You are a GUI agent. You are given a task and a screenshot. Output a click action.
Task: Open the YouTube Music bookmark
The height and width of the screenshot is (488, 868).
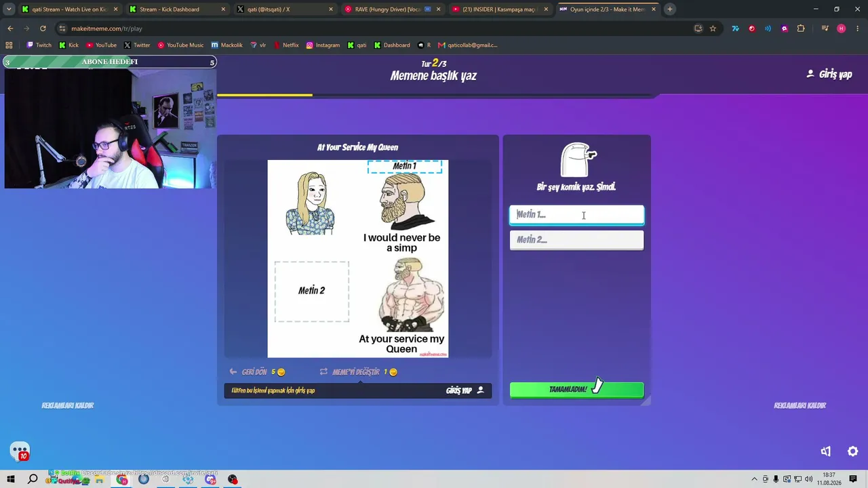pyautogui.click(x=180, y=45)
